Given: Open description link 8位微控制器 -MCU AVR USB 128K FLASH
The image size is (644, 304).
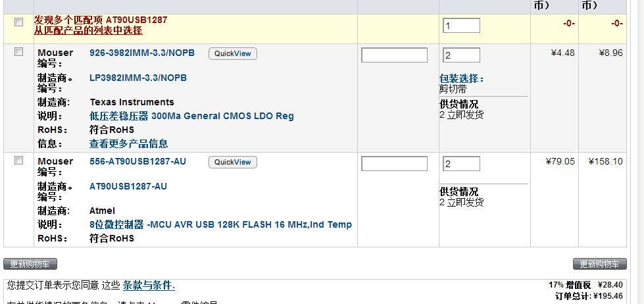Looking at the screenshot, I should click(220, 225).
